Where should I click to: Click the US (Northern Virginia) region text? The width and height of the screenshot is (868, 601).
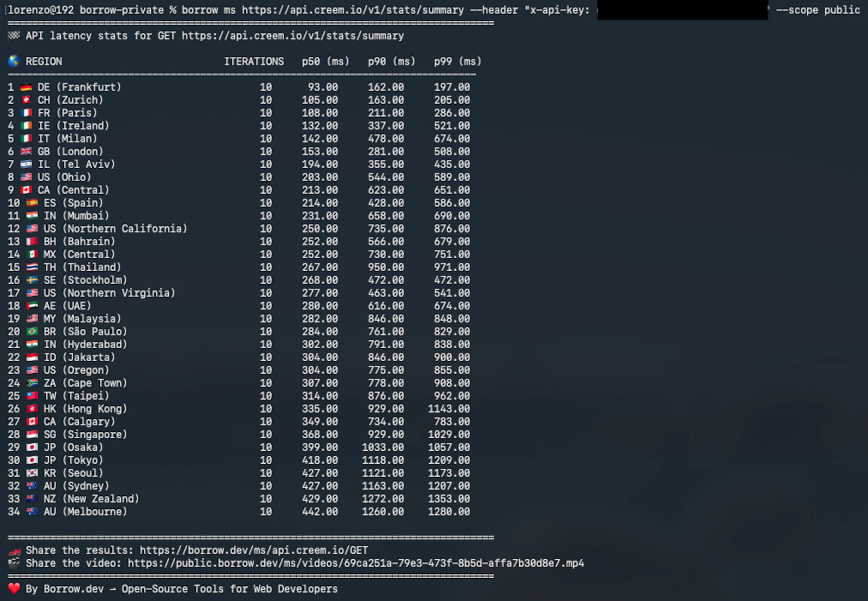pyautogui.click(x=110, y=293)
